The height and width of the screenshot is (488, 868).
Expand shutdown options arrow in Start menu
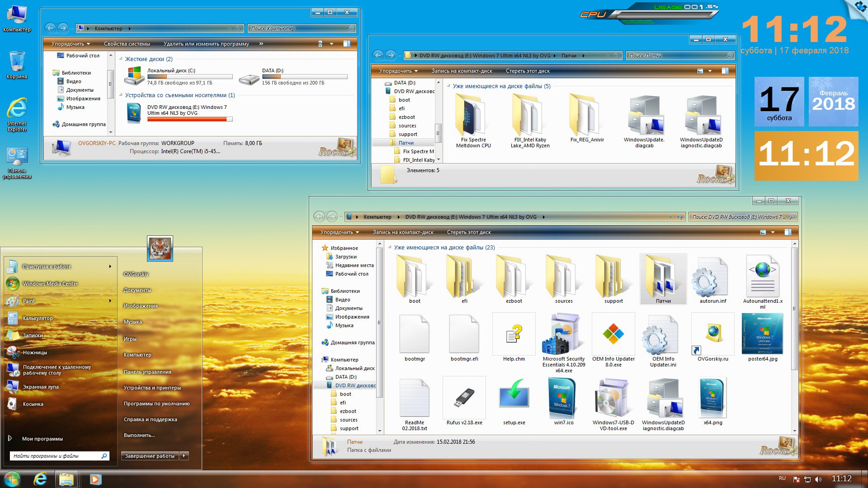(x=184, y=456)
